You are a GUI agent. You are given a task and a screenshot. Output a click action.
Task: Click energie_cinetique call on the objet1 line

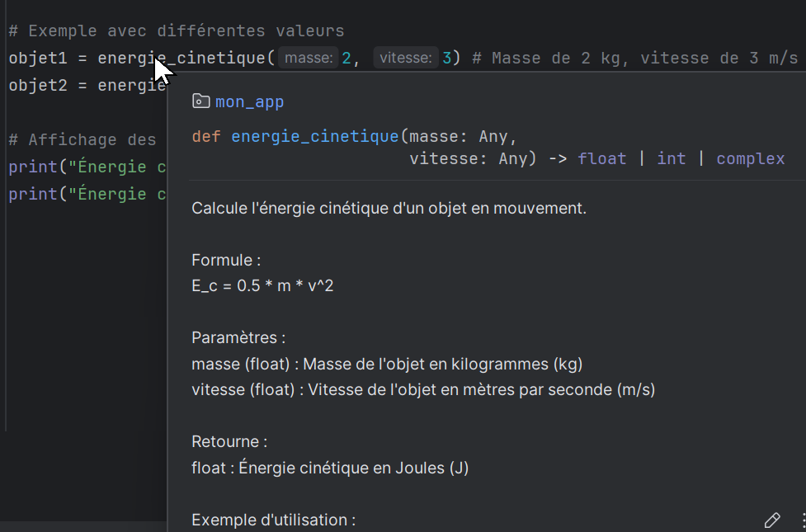(x=181, y=58)
